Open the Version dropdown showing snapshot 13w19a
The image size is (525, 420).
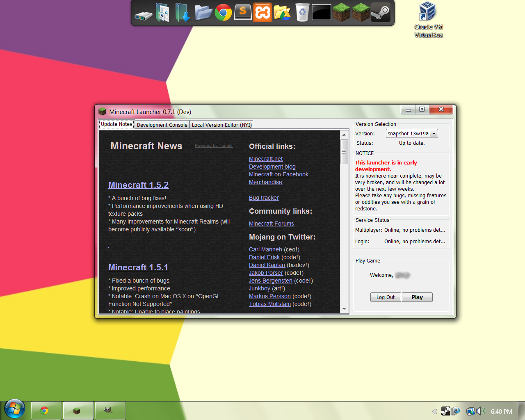tap(412, 133)
